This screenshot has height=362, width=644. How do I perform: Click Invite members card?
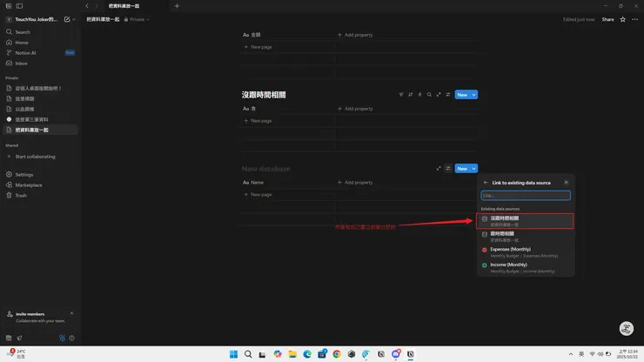click(40, 318)
